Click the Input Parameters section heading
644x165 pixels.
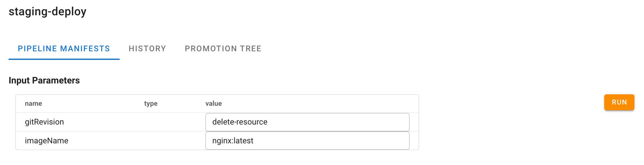[x=44, y=80]
